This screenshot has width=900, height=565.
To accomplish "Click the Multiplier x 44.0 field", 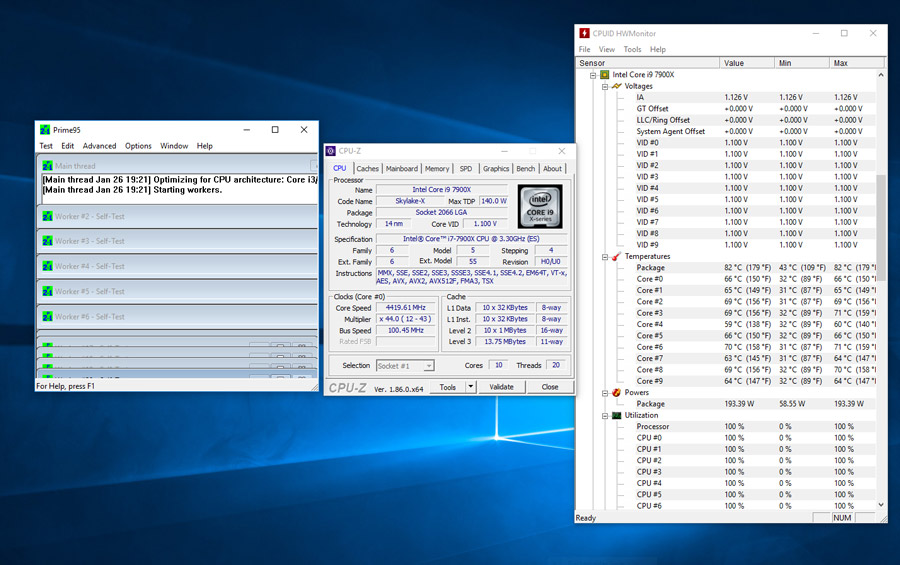I will 406,319.
